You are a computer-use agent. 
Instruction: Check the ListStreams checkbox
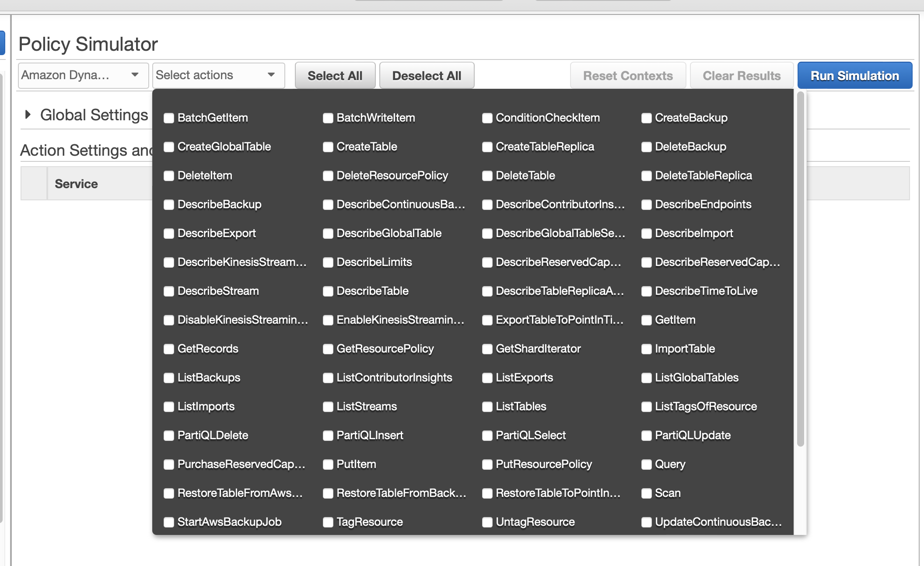click(x=328, y=407)
